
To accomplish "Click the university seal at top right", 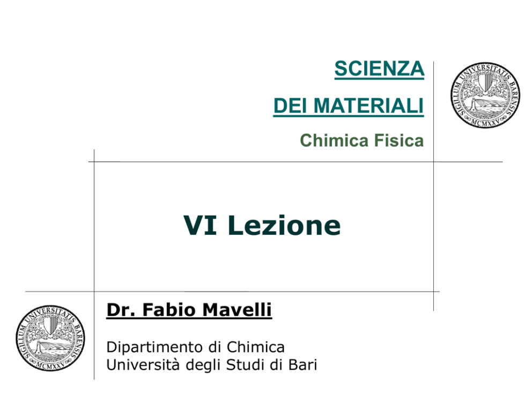I will click(485, 95).
